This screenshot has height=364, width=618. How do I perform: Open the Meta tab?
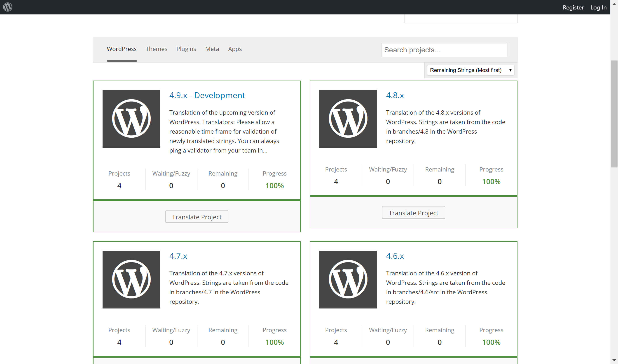tap(212, 49)
